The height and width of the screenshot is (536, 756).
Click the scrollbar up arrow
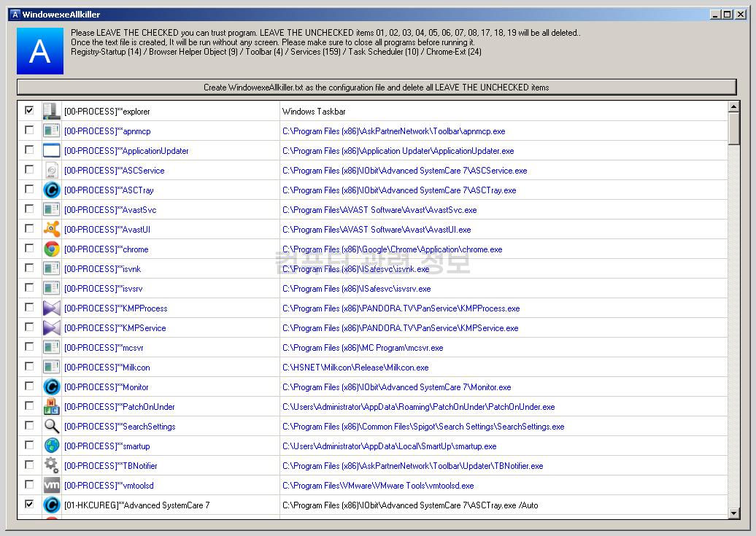click(734, 106)
